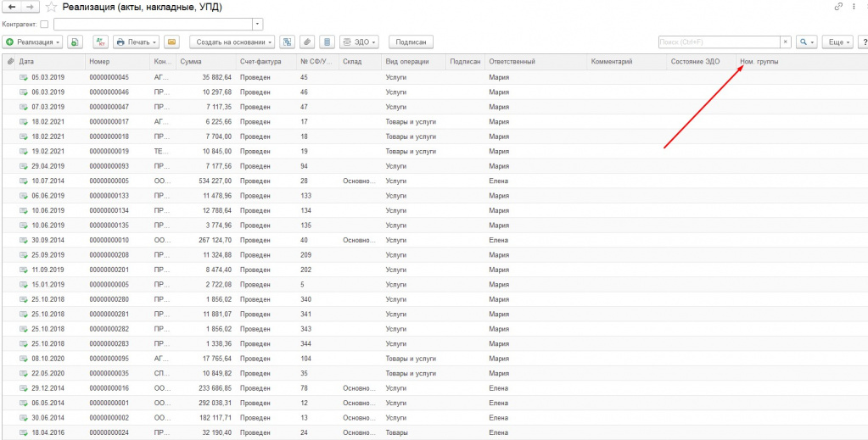The width and height of the screenshot is (868, 440).
Task: Add page to favorites with the star
Action: click(51, 7)
